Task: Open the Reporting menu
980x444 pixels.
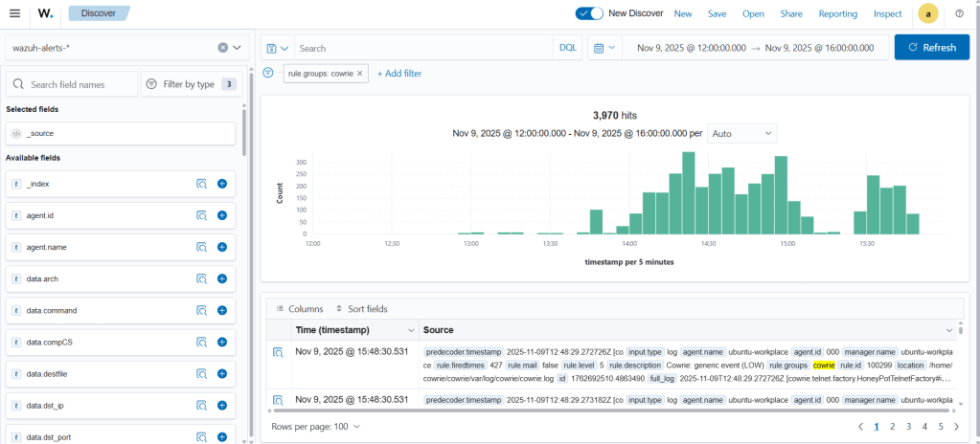Action: click(837, 13)
